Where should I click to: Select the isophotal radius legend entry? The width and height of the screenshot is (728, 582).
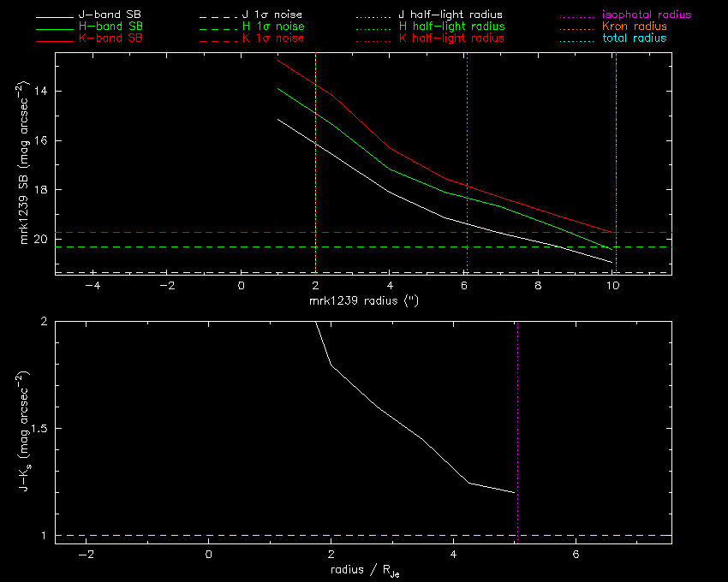click(646, 15)
